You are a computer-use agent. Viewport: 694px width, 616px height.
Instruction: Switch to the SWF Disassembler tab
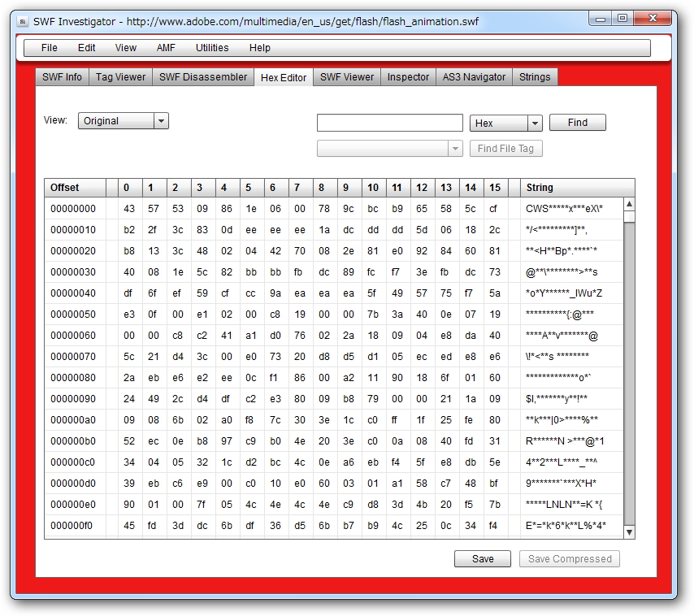203,77
